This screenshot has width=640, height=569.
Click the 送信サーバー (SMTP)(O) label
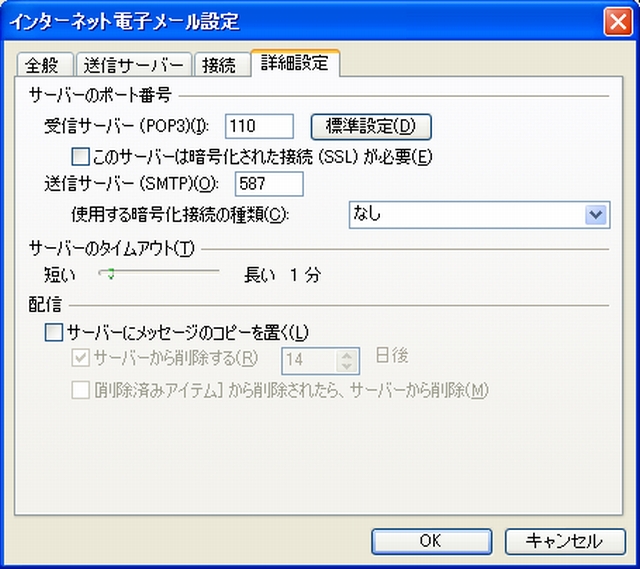(131, 184)
